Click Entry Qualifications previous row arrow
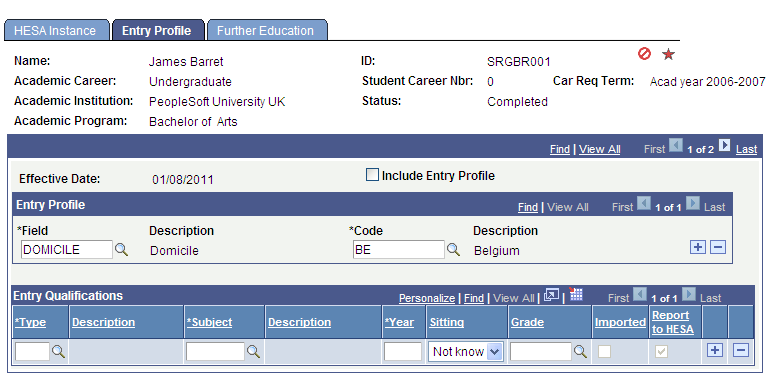Viewport: 779px width, 386px height. [x=640, y=295]
